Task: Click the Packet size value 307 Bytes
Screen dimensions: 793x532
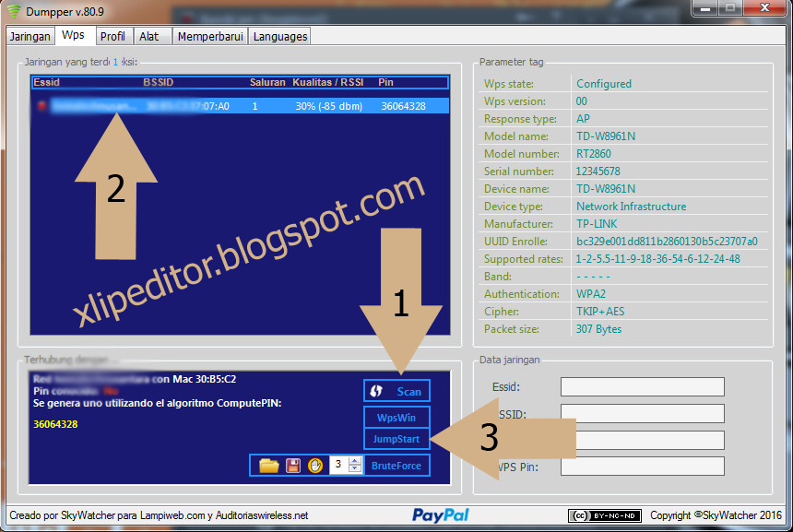Action: (x=598, y=329)
